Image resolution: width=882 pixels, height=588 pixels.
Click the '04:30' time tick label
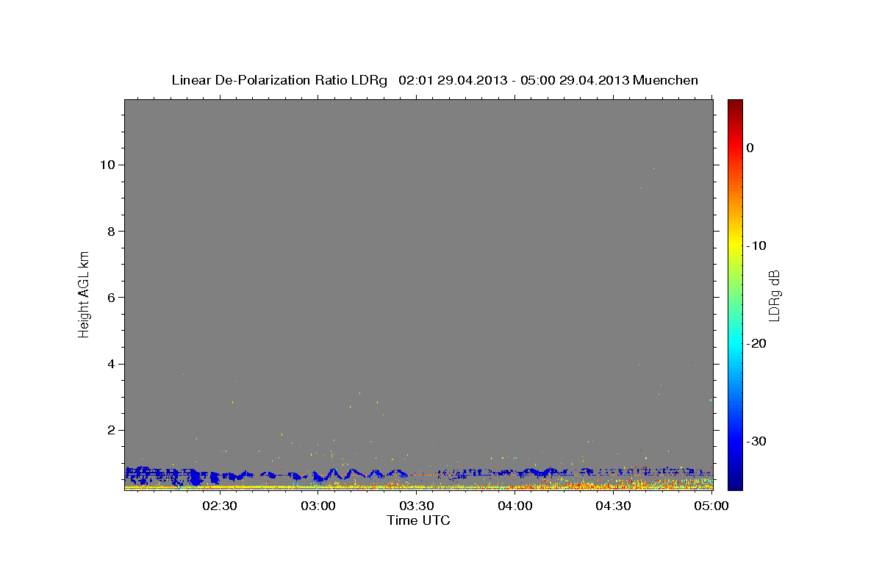coord(613,506)
